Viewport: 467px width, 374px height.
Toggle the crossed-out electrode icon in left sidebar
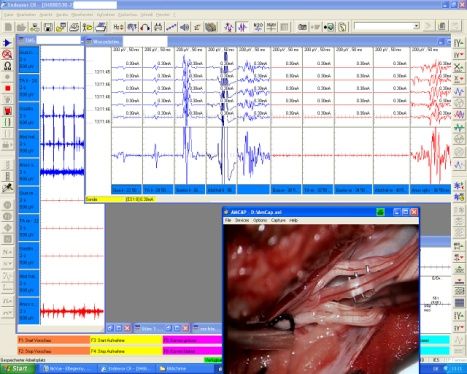pos(7,54)
